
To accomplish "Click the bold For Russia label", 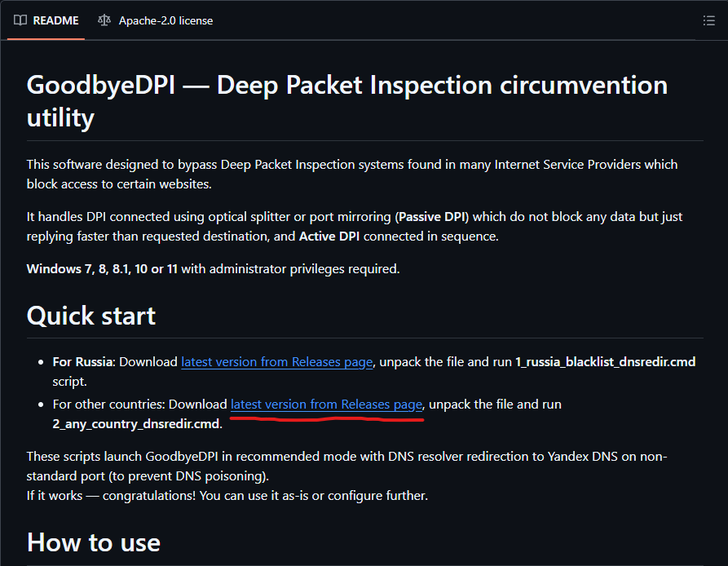I will (x=83, y=361).
